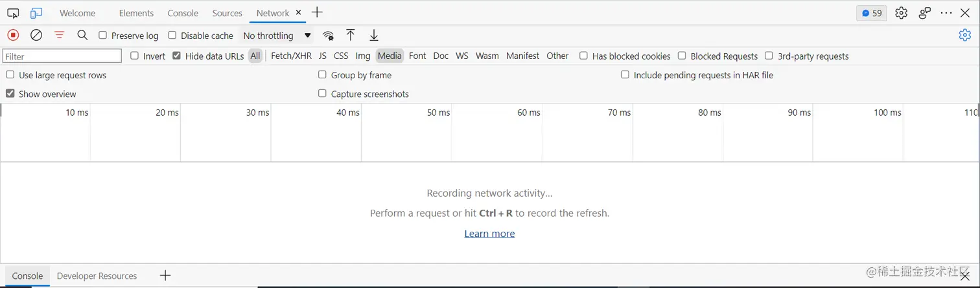Viewport: 980px width, 288px height.
Task: Export HAR file download arrow
Action: click(x=374, y=36)
